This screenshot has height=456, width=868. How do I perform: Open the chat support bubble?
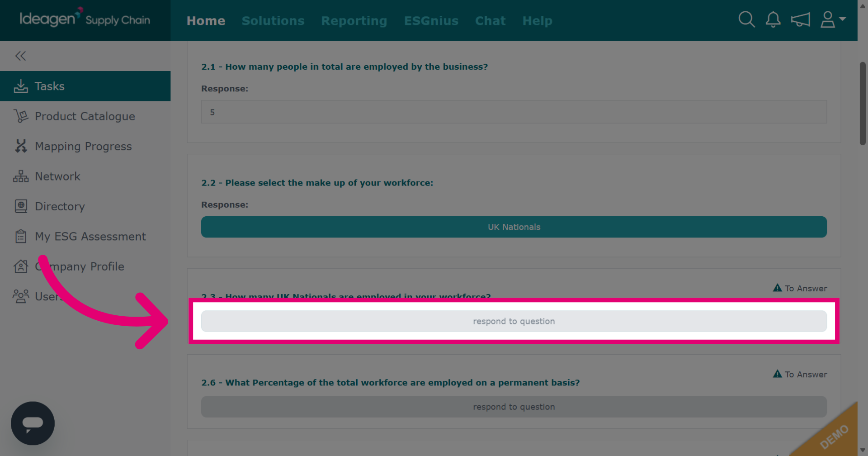[33, 423]
